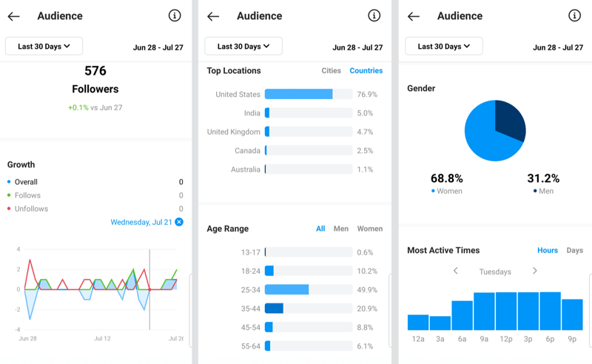Open info icon in middle Audience panel

[x=374, y=16]
